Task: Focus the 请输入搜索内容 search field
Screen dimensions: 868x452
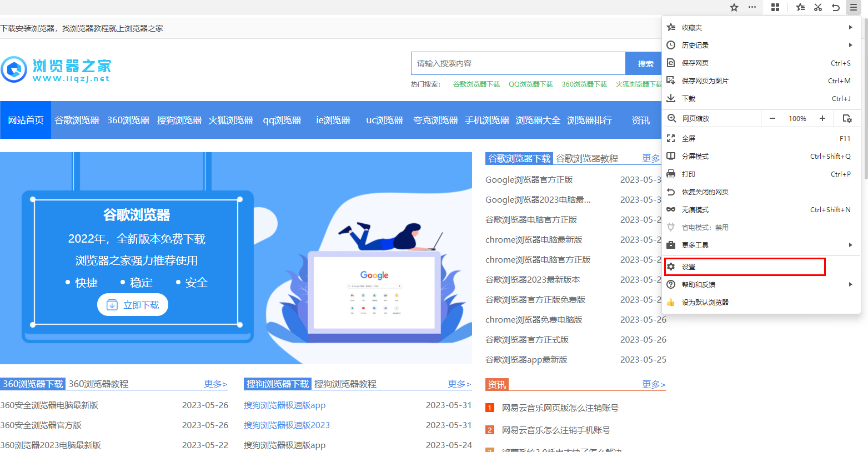Action: (x=518, y=63)
